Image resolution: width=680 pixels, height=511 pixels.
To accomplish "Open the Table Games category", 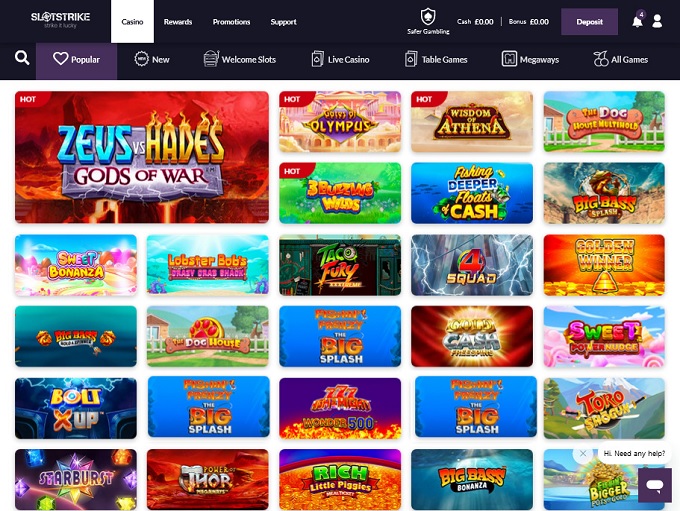I will tap(437, 60).
